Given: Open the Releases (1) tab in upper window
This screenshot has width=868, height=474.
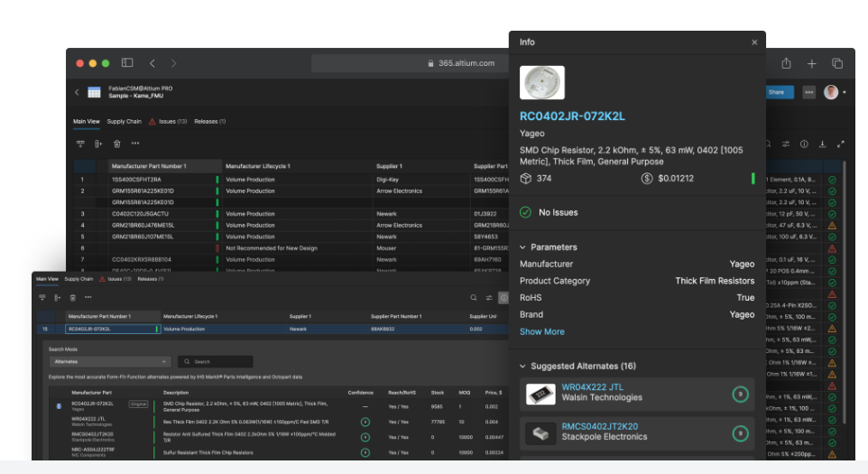Looking at the screenshot, I should (x=209, y=121).
